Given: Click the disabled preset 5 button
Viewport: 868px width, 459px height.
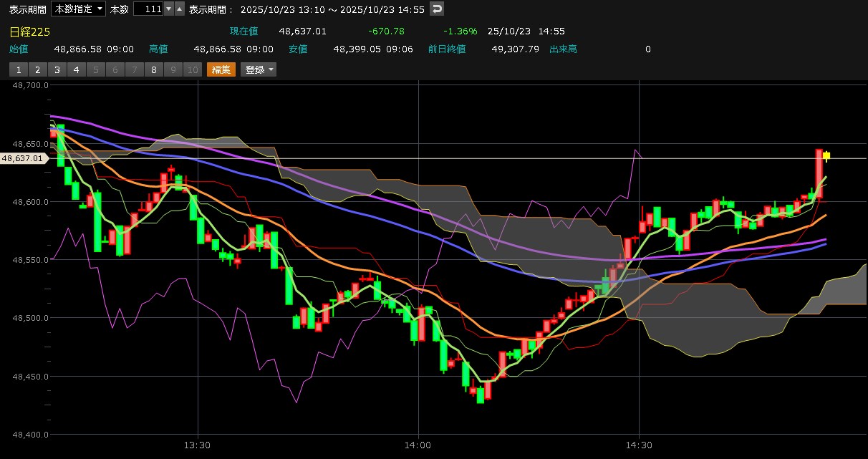Looking at the screenshot, I should tap(95, 69).
